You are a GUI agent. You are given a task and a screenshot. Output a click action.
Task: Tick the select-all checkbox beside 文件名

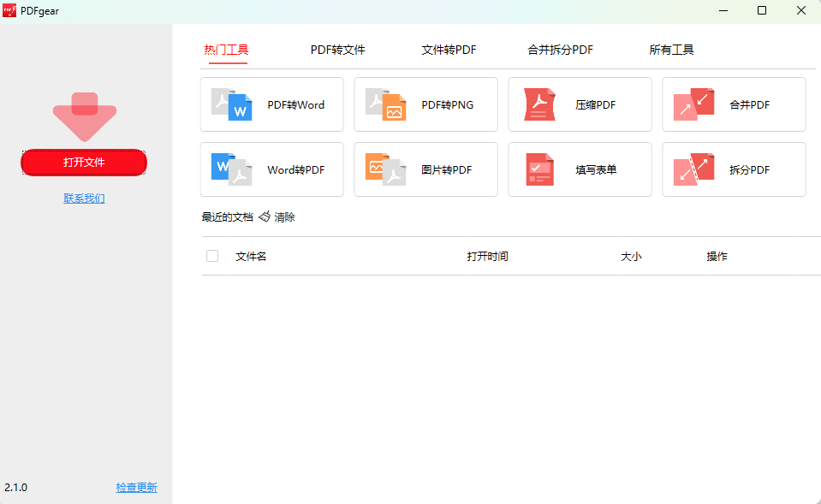pyautogui.click(x=212, y=256)
